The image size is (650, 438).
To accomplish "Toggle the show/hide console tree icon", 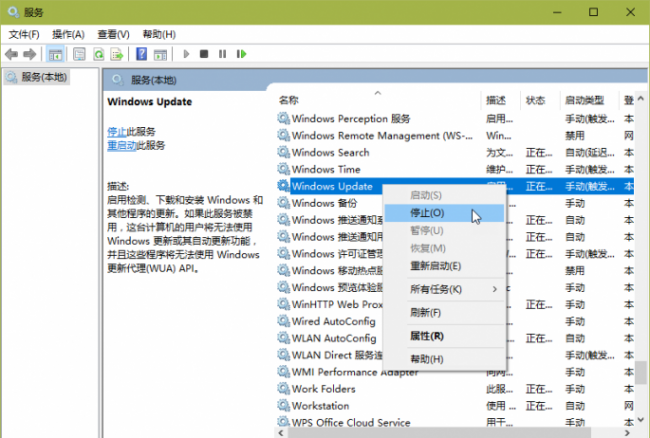I will [x=55, y=54].
